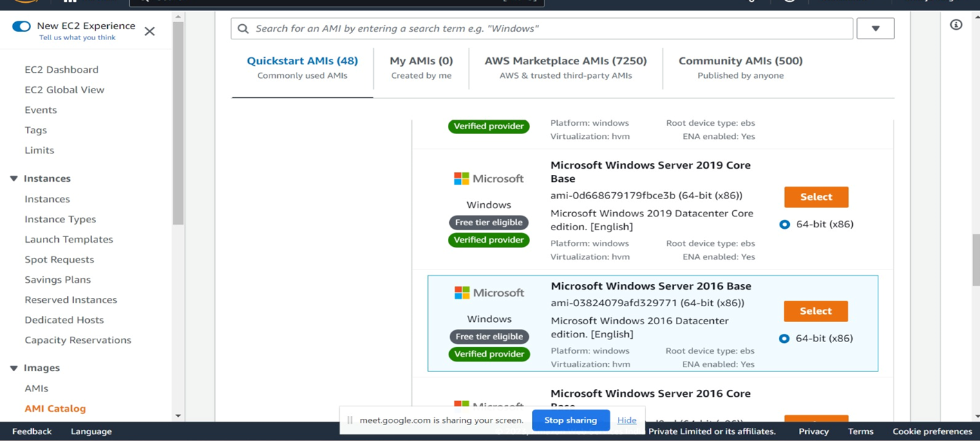The image size is (980, 441).
Task: Select Windows Server 2019 Core Base AMI
Action: click(816, 197)
